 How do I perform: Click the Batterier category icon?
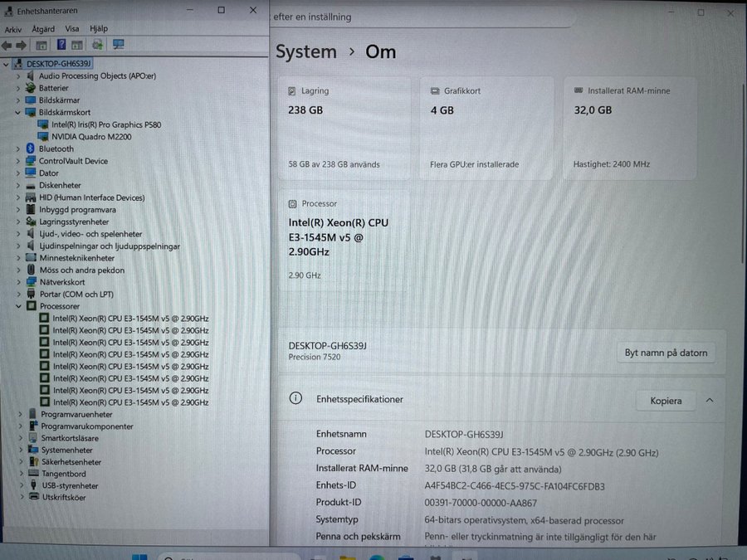[31, 88]
